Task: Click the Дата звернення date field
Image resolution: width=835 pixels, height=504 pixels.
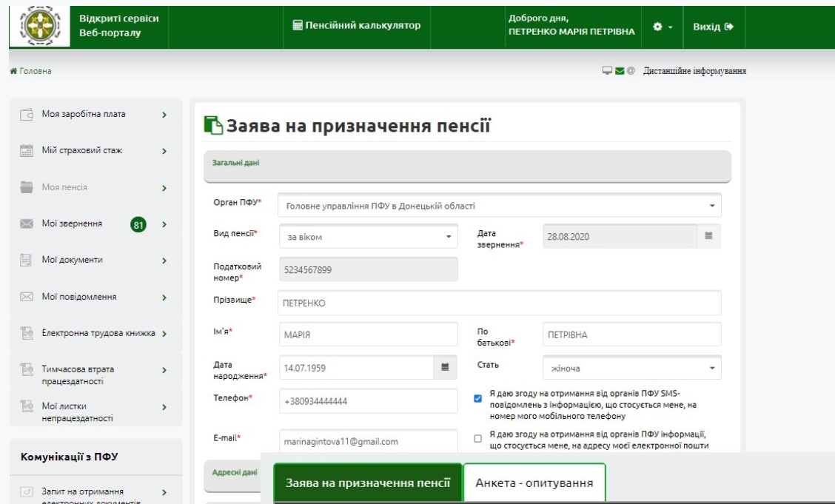Action: 620,236
